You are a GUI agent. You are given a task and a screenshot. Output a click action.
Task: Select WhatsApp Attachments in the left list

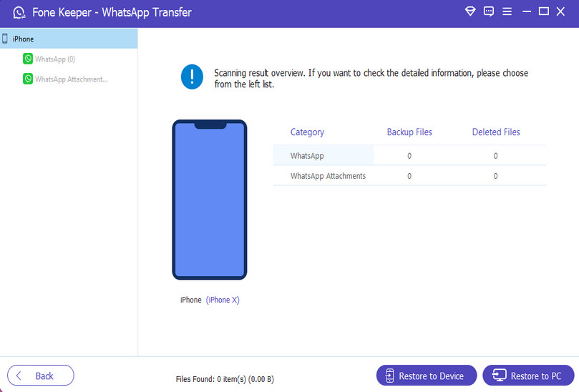[71, 79]
